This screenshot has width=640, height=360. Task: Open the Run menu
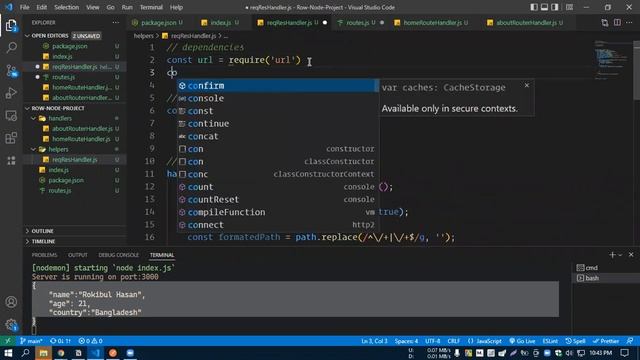pyautogui.click(x=127, y=7)
